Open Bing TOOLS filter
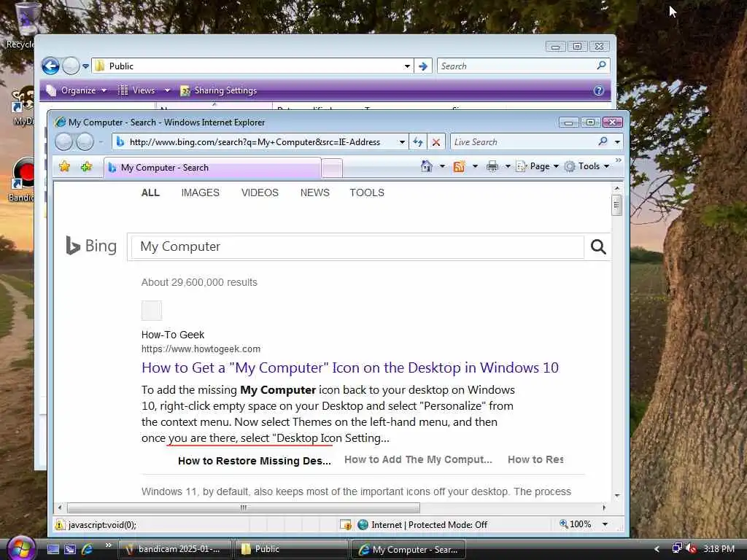The image size is (747, 560). click(367, 192)
